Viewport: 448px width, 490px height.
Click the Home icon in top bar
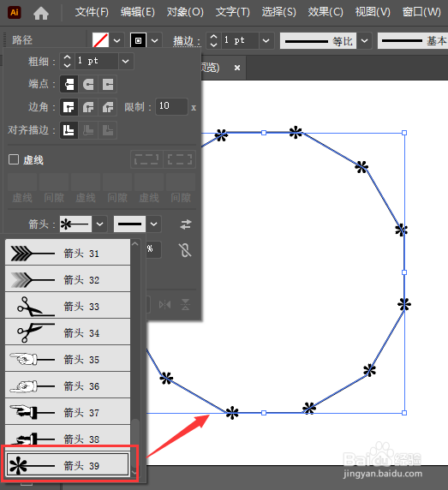tap(41, 13)
